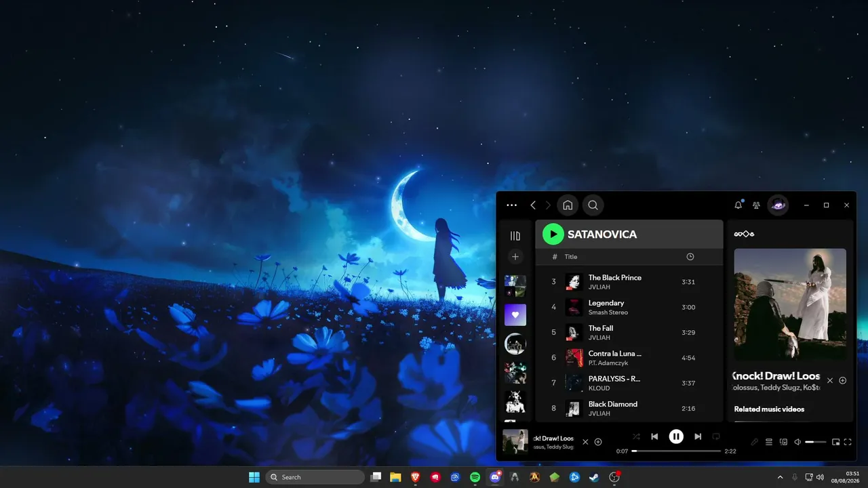The height and width of the screenshot is (488, 868).
Task: Adjust the Spotify volume slider
Action: 816,442
